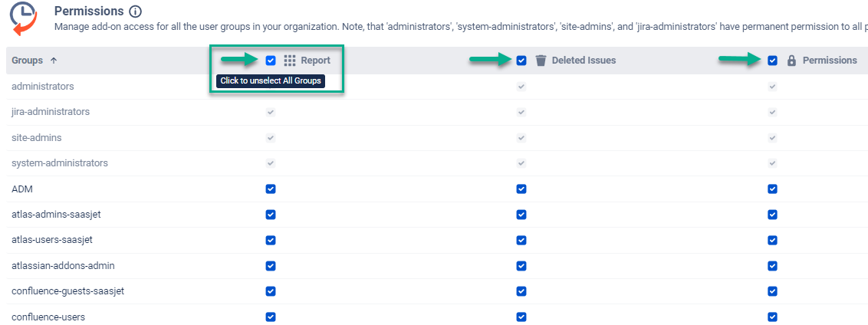Click the Deleted Issues trash icon
Screen dimensions: 868x325
[541, 61]
